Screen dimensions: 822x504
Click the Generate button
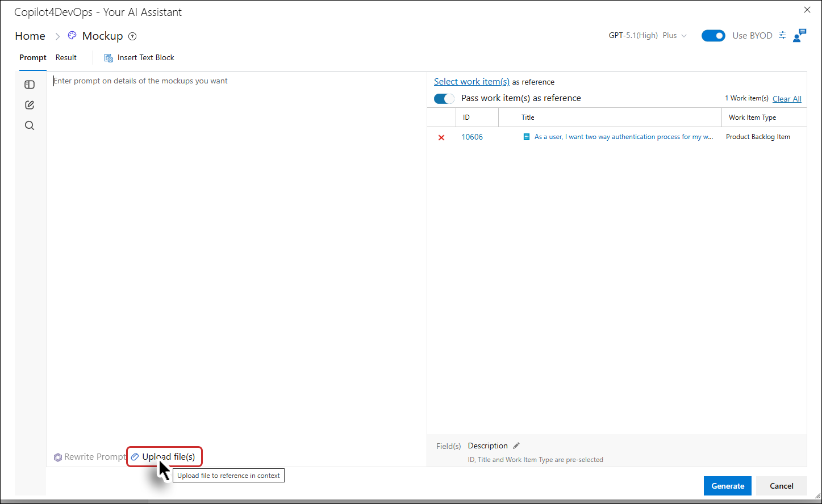pos(728,486)
